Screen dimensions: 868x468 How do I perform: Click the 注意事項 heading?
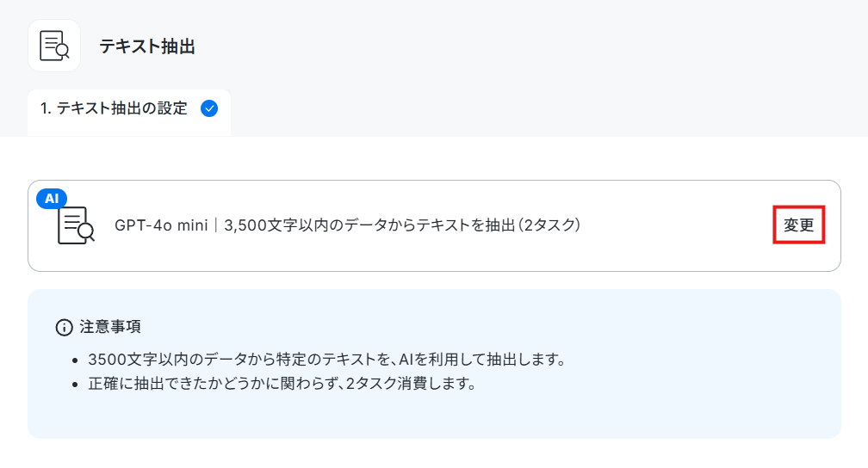[110, 327]
